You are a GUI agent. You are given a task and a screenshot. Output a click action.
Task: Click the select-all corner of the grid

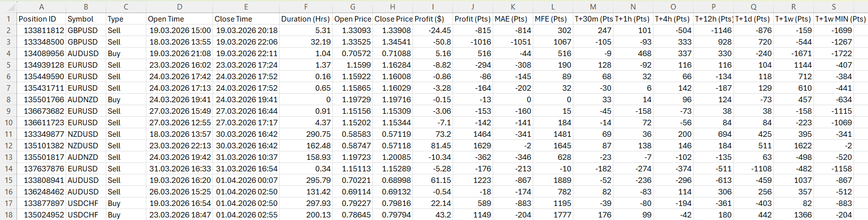click(x=8, y=7)
